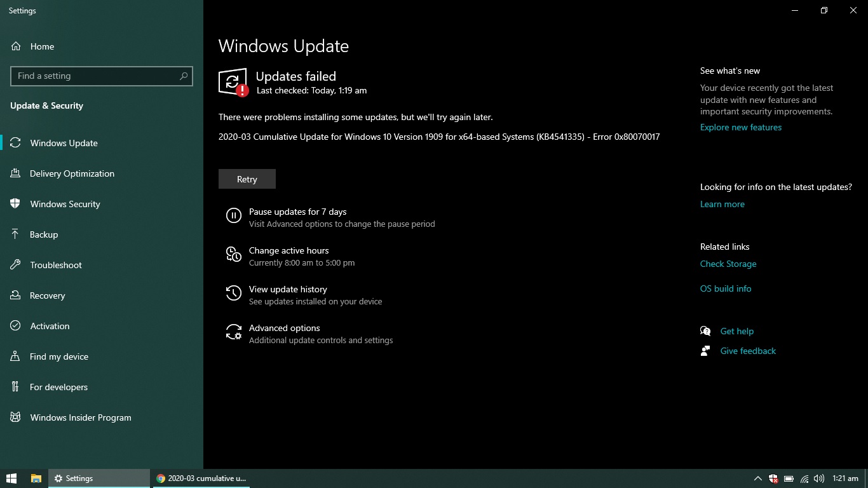Switch to the Chrome taskbar window
Viewport: 868px width, 488px height.
click(201, 478)
